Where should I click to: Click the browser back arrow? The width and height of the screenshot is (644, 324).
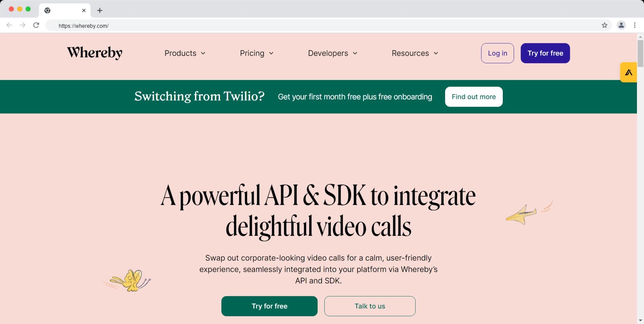9,25
